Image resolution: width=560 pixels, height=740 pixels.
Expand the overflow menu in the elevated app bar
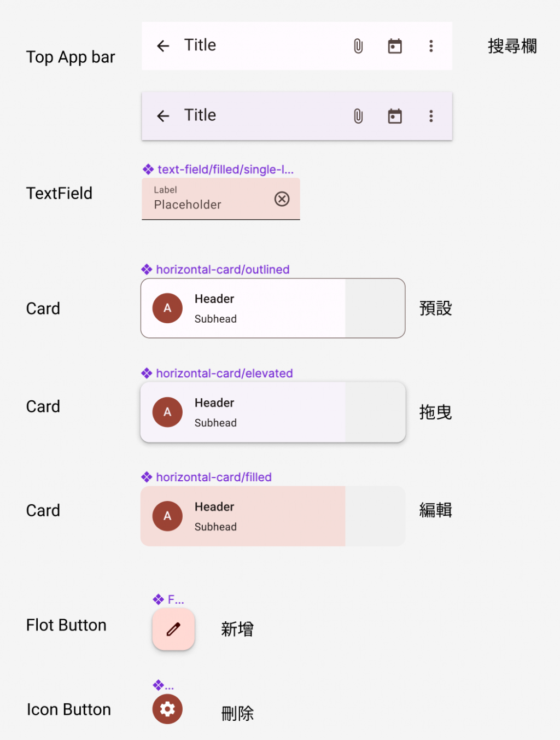pyautogui.click(x=431, y=116)
